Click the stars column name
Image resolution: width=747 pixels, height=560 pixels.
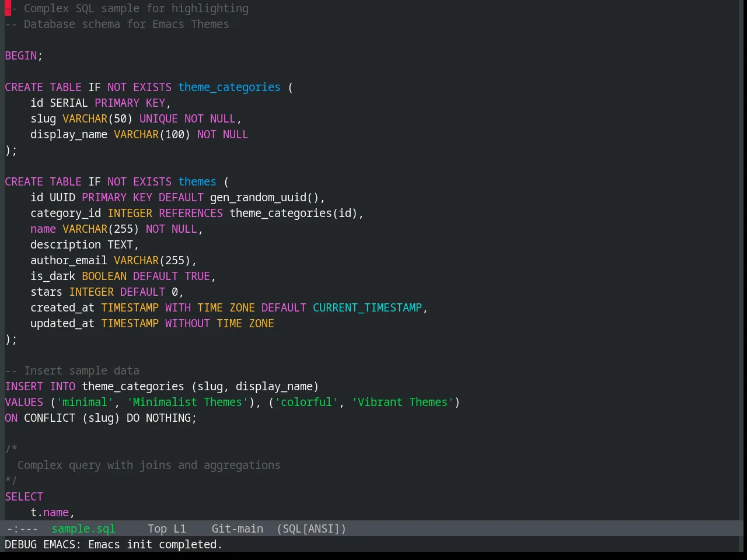[x=47, y=292]
